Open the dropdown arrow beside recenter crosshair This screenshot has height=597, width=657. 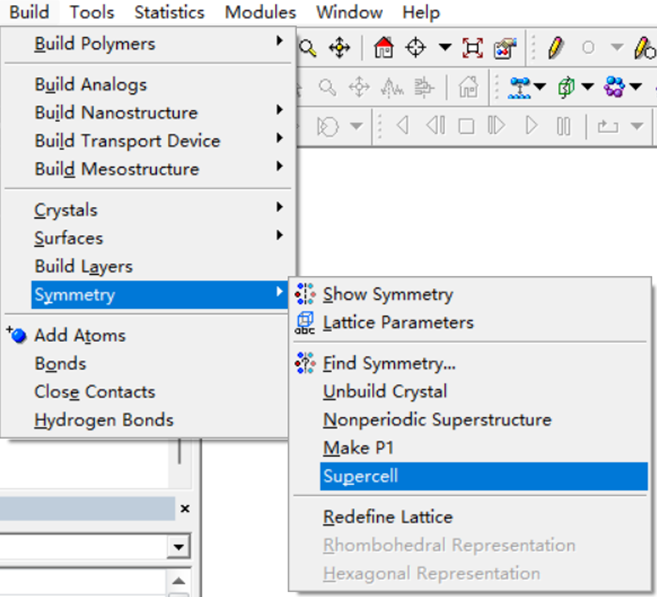tap(445, 47)
